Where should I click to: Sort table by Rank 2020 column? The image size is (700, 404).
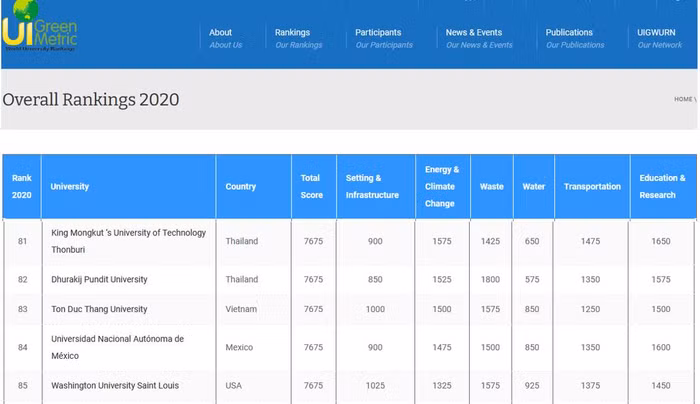coord(22,186)
